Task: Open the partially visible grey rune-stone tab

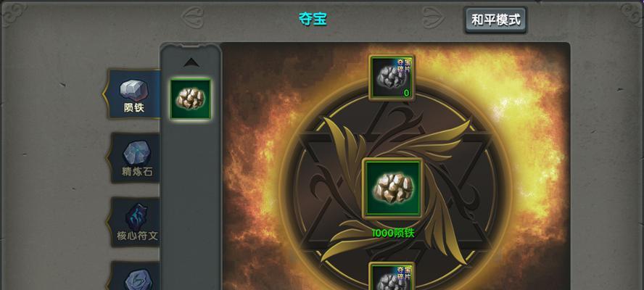Action: (139, 279)
